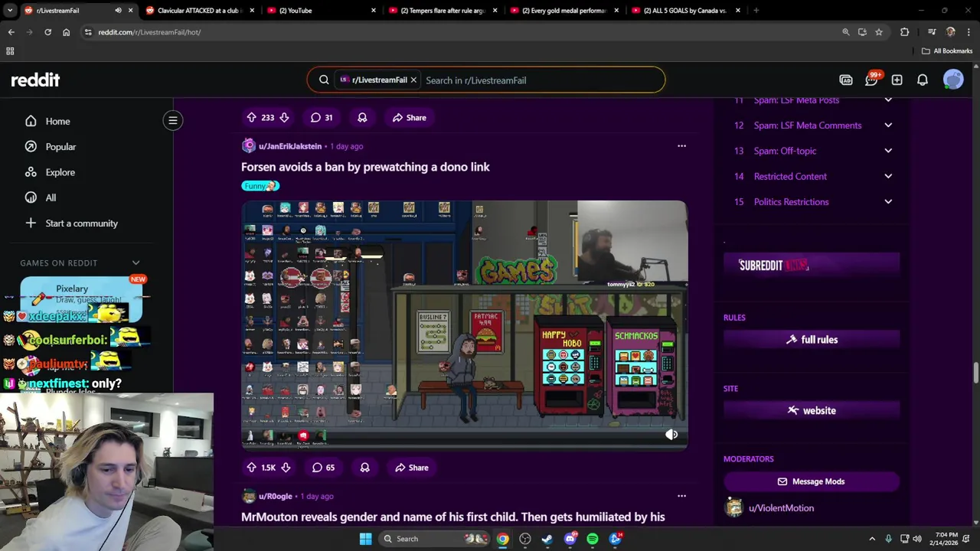Downvote the Forsen post with 1.5K votes
Screen dimensions: 980x551
coord(286,468)
